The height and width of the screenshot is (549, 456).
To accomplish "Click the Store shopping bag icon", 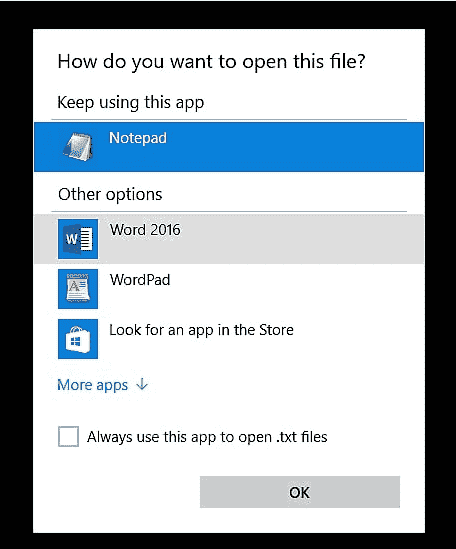I will point(78,339).
